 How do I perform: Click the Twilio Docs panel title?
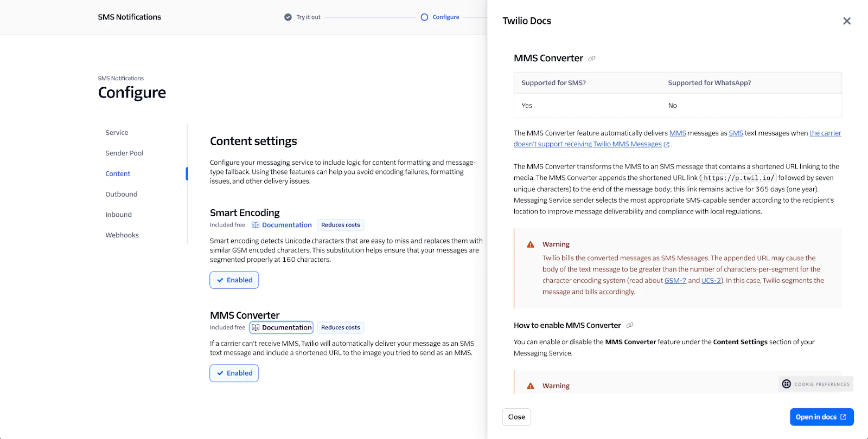click(x=527, y=21)
